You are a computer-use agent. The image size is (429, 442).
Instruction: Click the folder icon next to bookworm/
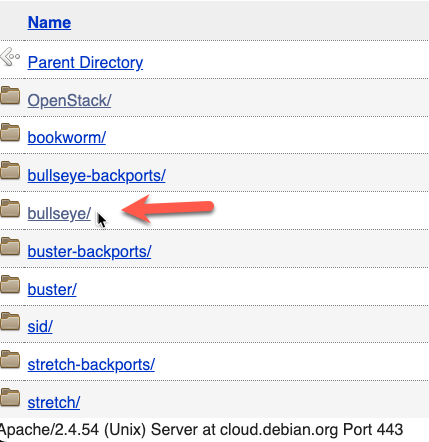10,132
